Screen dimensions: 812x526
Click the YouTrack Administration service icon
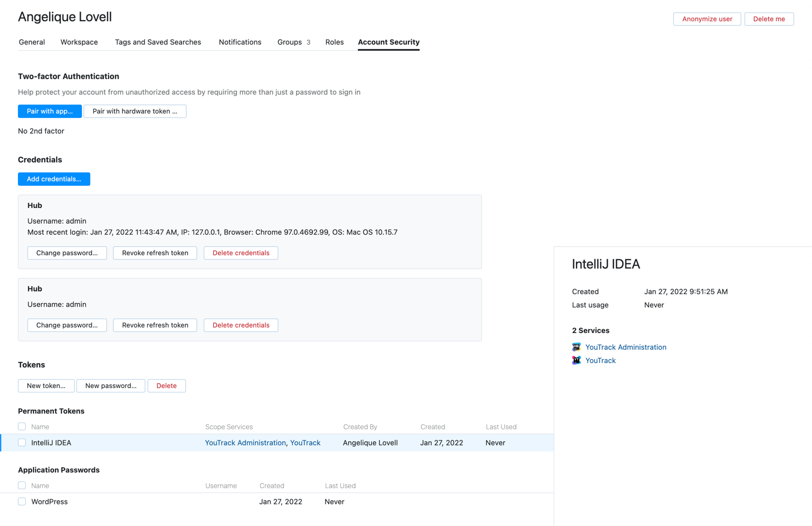click(576, 347)
